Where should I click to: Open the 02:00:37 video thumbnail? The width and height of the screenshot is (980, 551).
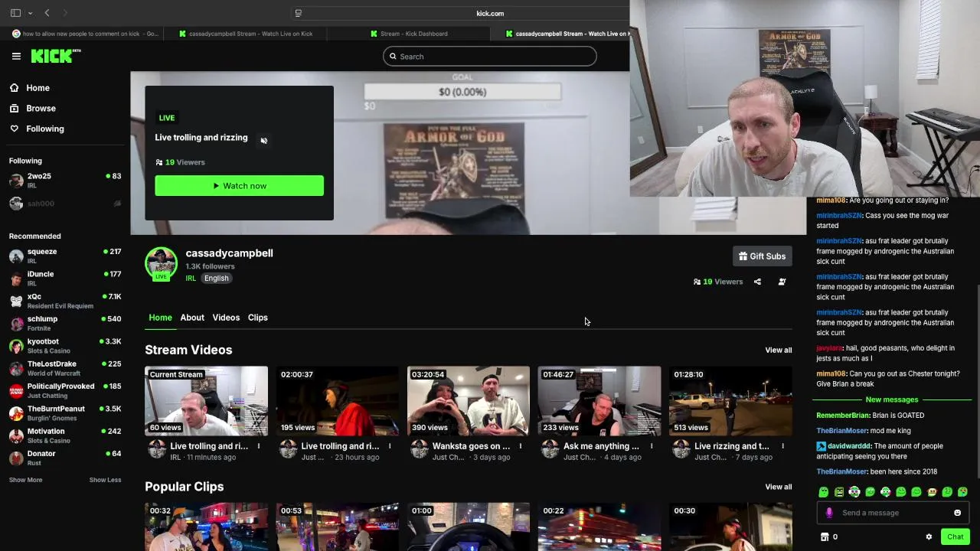click(337, 401)
